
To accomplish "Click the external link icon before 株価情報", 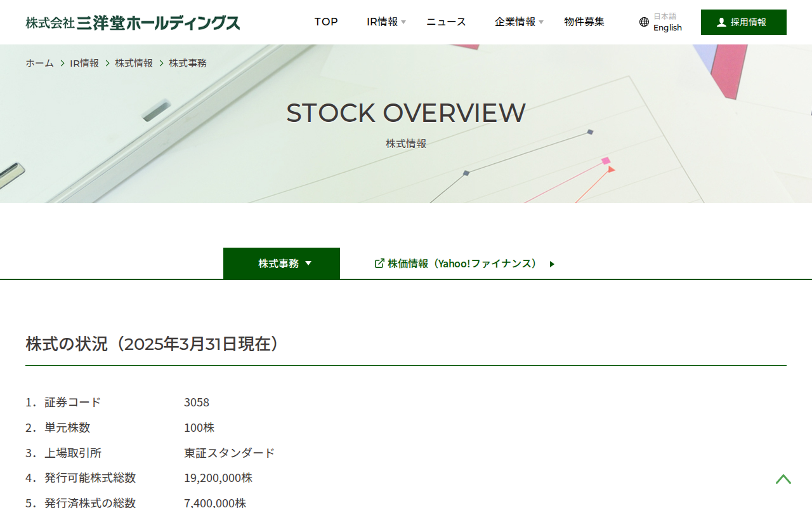I will click(379, 263).
